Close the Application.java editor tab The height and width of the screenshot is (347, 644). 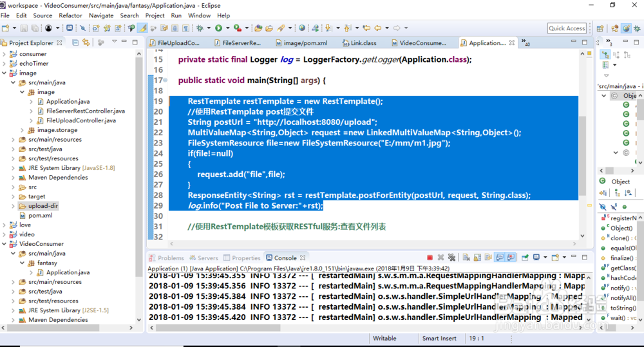pos(512,42)
